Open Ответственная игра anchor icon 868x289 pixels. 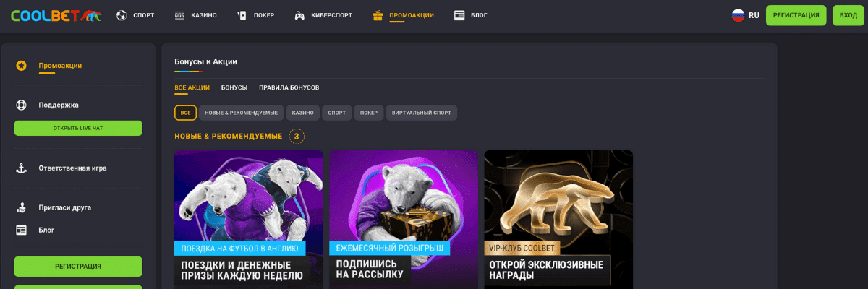point(22,168)
